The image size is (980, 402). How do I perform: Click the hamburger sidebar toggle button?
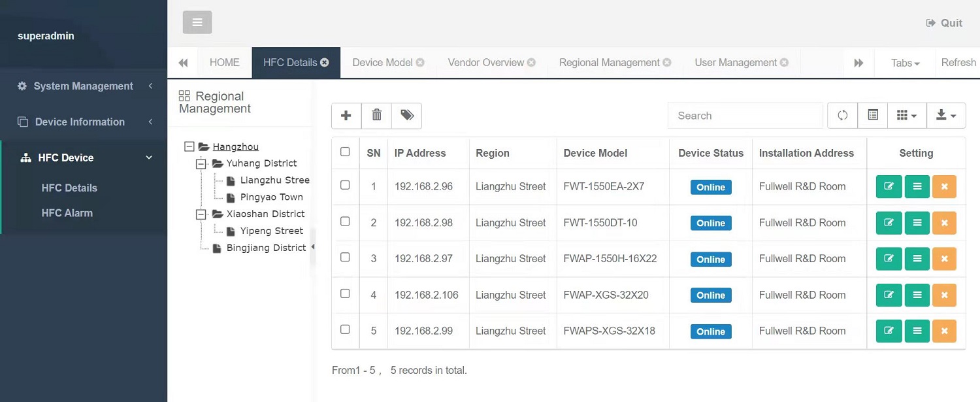pyautogui.click(x=197, y=23)
